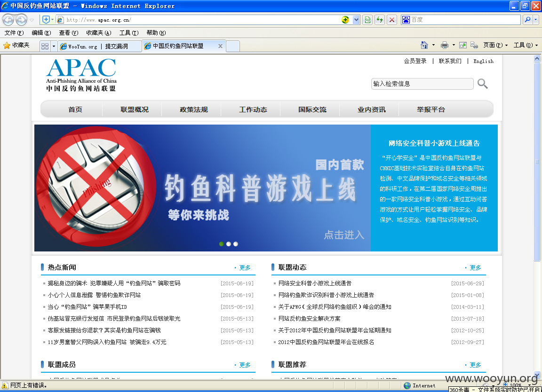Click the Baidu search provider paw icon

pos(406,20)
